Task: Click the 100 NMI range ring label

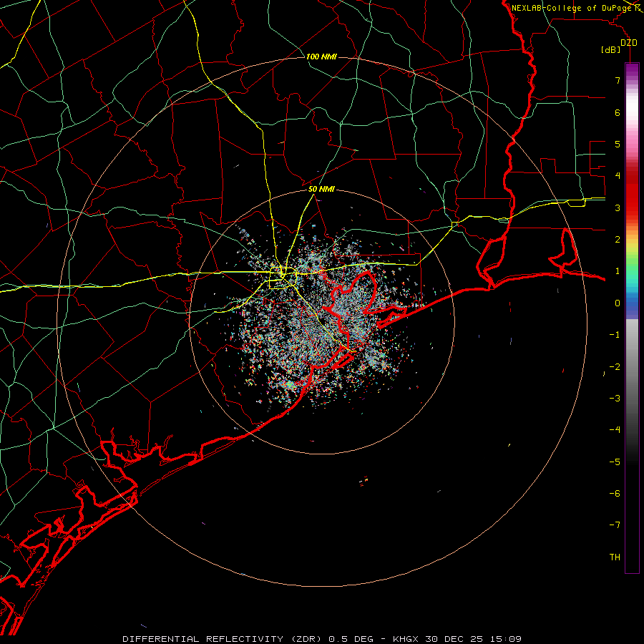Action: pyautogui.click(x=321, y=57)
